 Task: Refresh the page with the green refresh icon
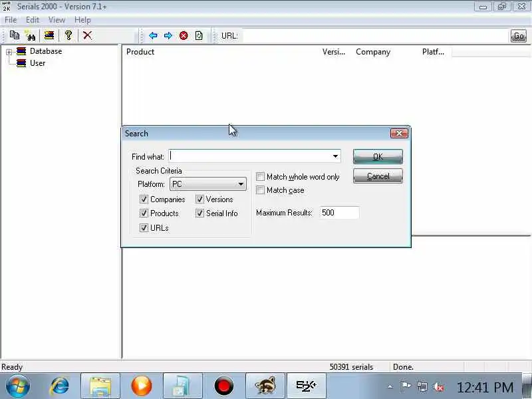[199, 36]
